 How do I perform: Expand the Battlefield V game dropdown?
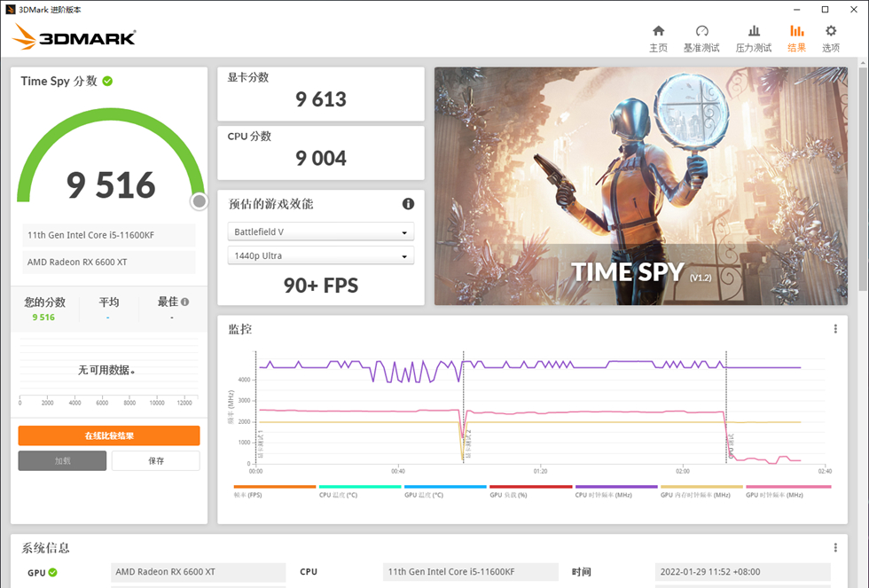320,232
